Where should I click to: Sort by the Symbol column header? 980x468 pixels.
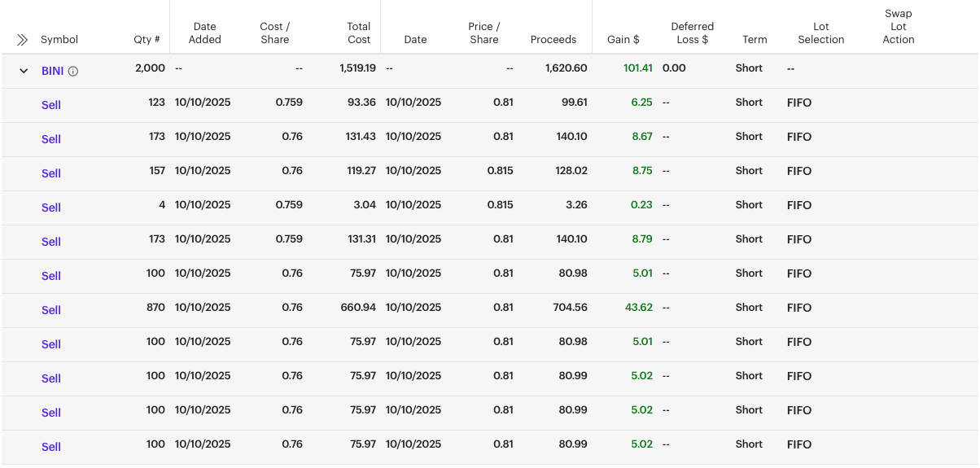point(59,40)
